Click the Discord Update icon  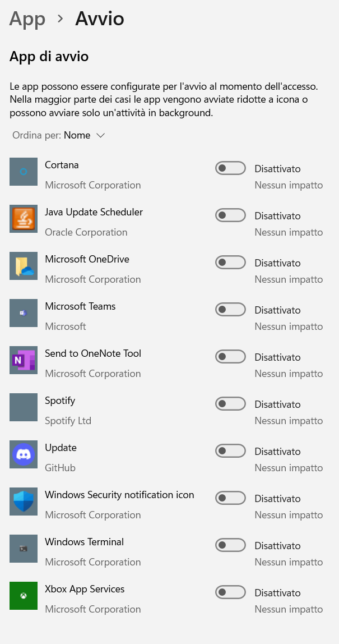tap(24, 454)
